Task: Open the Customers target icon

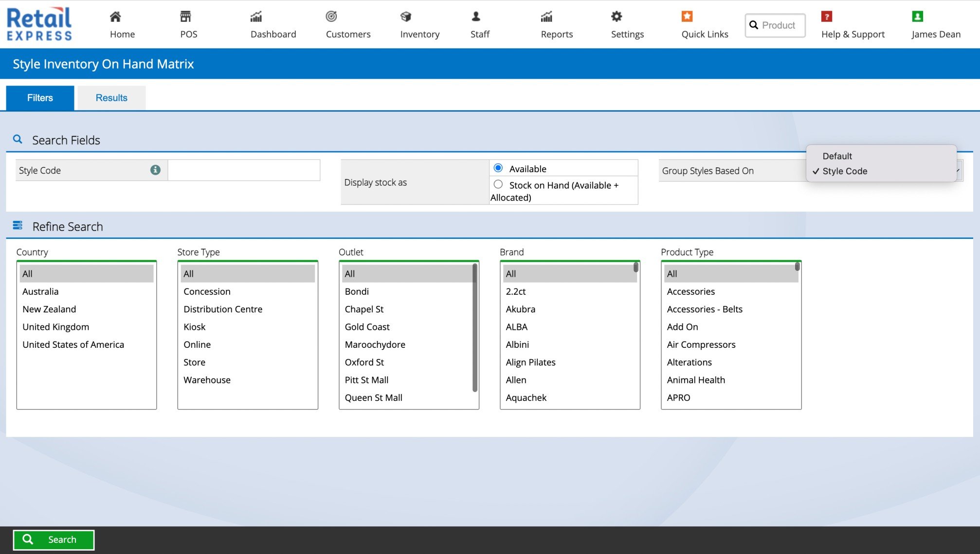Action: (331, 17)
